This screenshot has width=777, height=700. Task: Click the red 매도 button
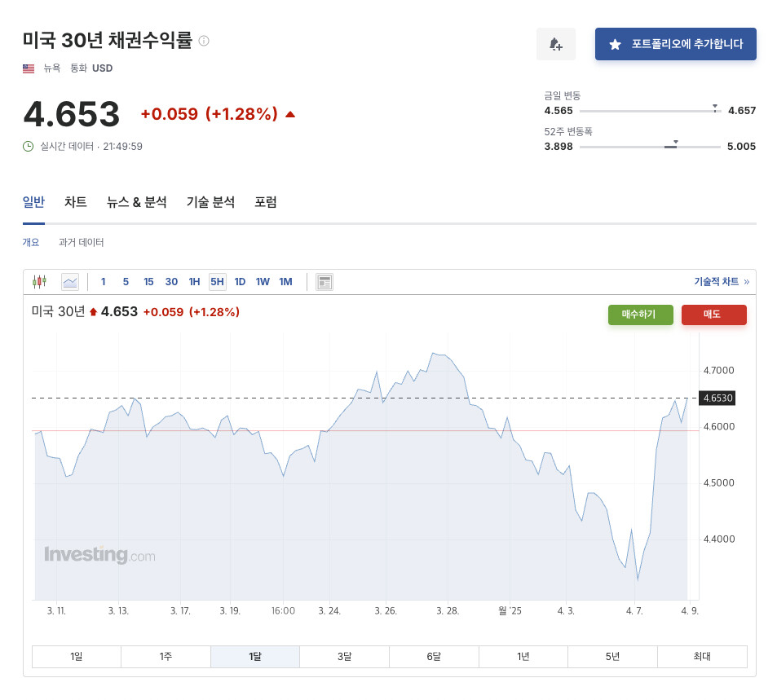coord(713,315)
